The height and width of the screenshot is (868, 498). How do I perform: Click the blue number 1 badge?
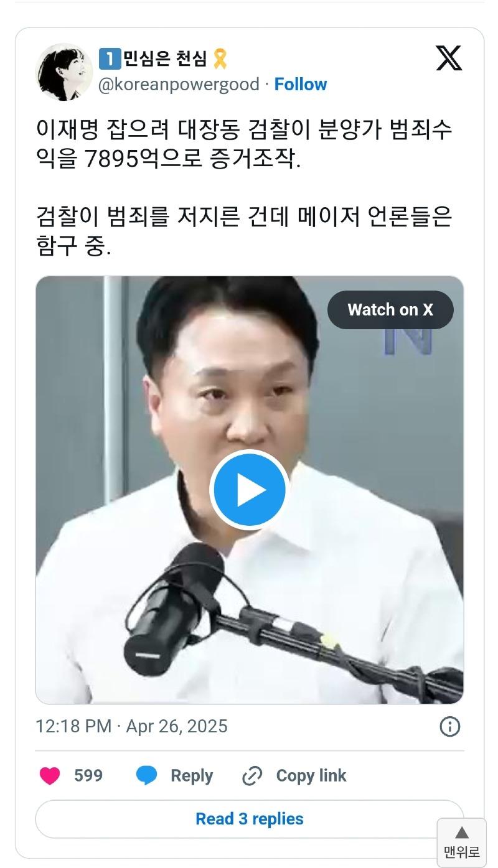click(x=109, y=59)
